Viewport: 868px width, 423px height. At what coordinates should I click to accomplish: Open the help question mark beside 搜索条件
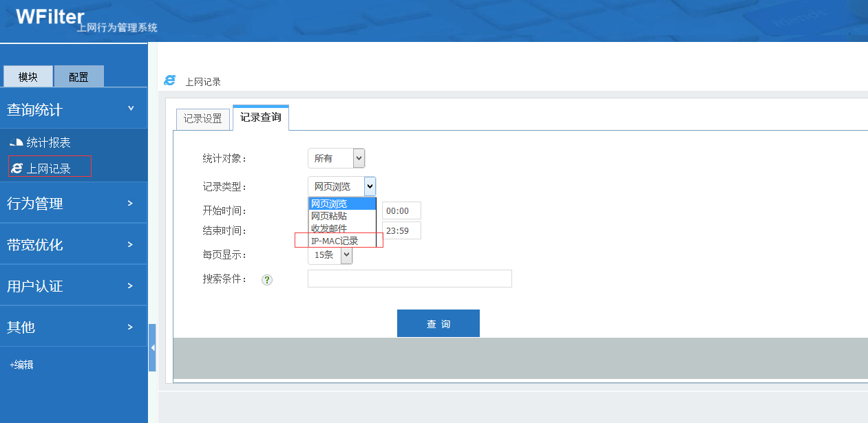266,279
